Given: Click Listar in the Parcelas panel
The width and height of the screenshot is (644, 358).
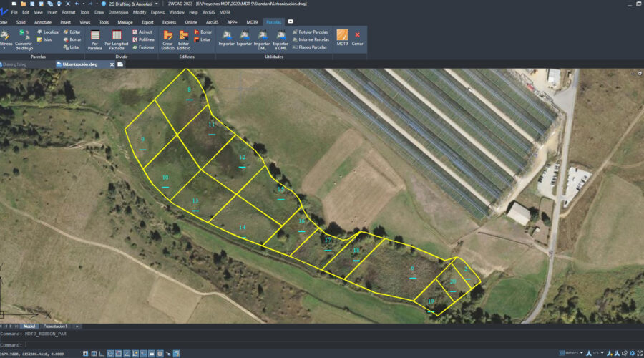Looking at the screenshot, I should [72, 47].
